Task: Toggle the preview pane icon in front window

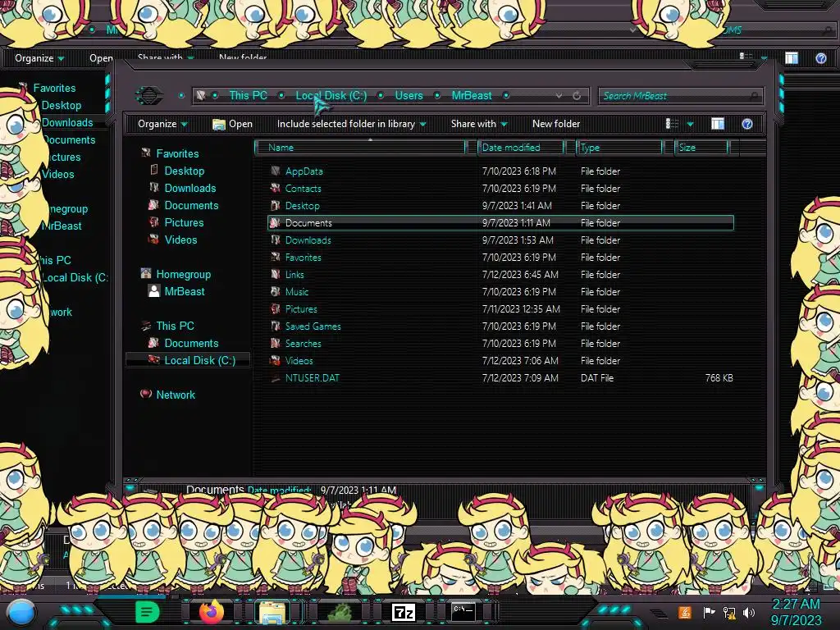Action: [x=717, y=125]
